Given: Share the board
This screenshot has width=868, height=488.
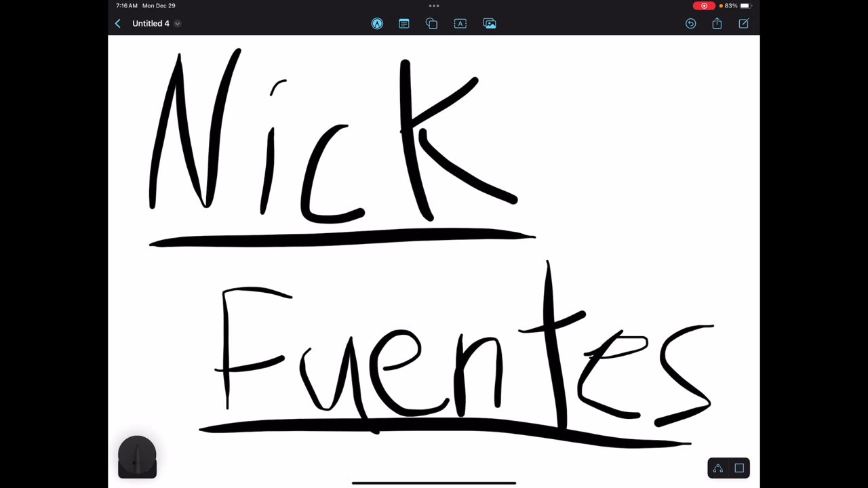Looking at the screenshot, I should coord(717,24).
